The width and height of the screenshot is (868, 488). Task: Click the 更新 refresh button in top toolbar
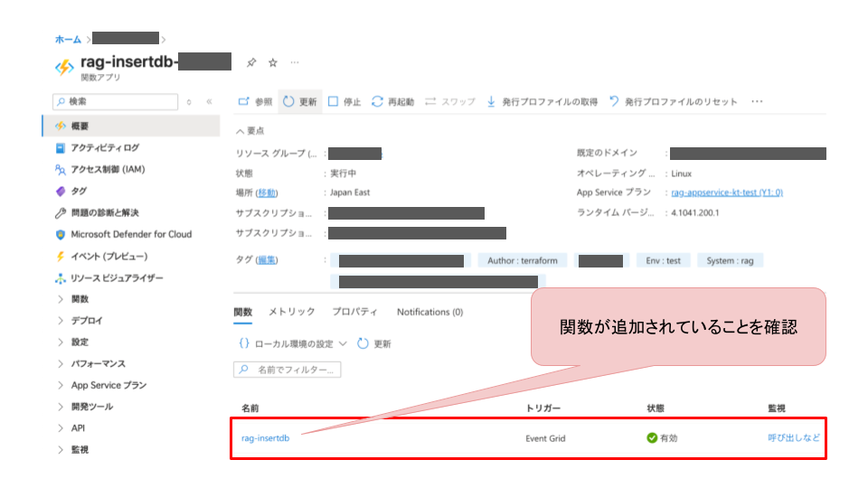pyautogui.click(x=300, y=102)
